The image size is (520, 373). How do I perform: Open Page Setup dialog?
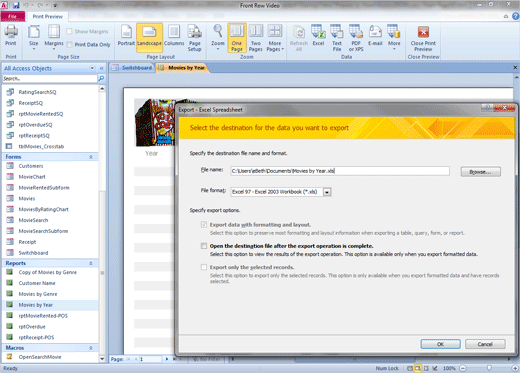[195, 38]
